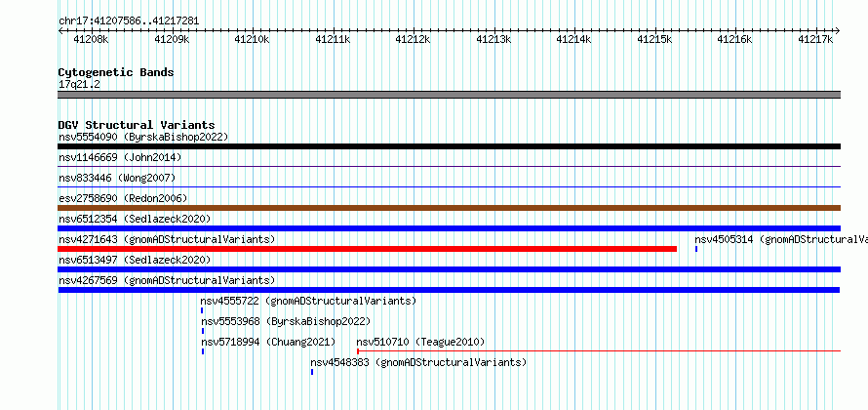Select the 17q21.2 band label
Viewport: 868px width, 410px height.
[x=79, y=85]
